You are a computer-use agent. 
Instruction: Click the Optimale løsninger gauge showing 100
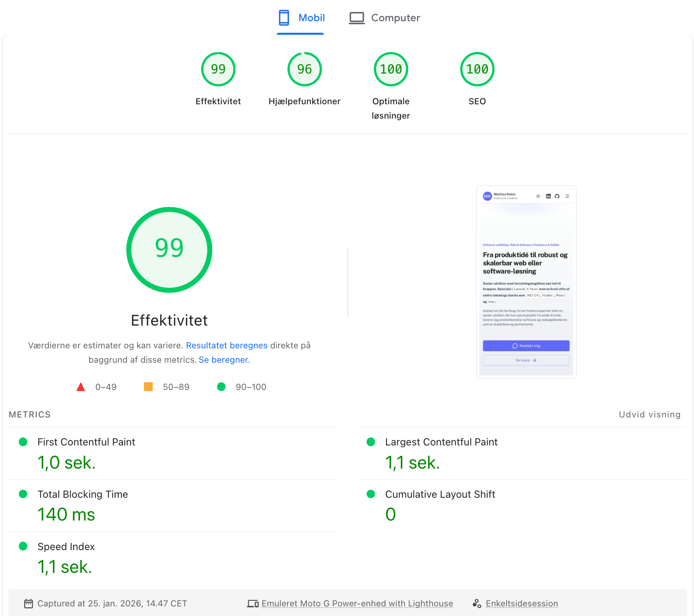391,69
